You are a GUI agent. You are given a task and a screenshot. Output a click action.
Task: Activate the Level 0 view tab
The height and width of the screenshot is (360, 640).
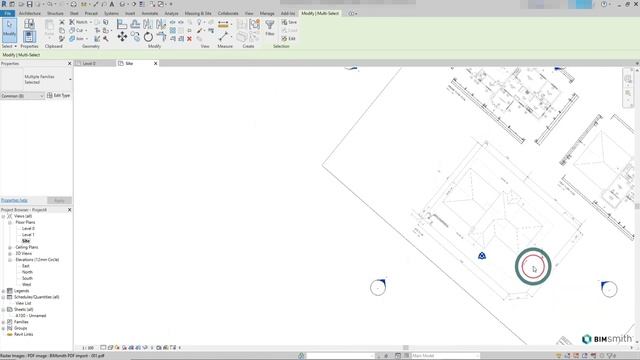coord(95,64)
